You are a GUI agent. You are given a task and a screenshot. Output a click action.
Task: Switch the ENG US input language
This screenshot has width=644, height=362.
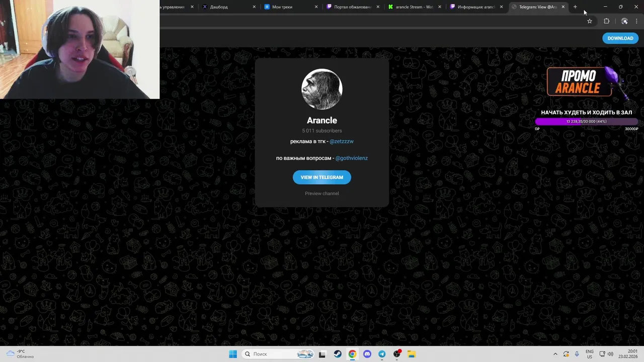coord(589,354)
